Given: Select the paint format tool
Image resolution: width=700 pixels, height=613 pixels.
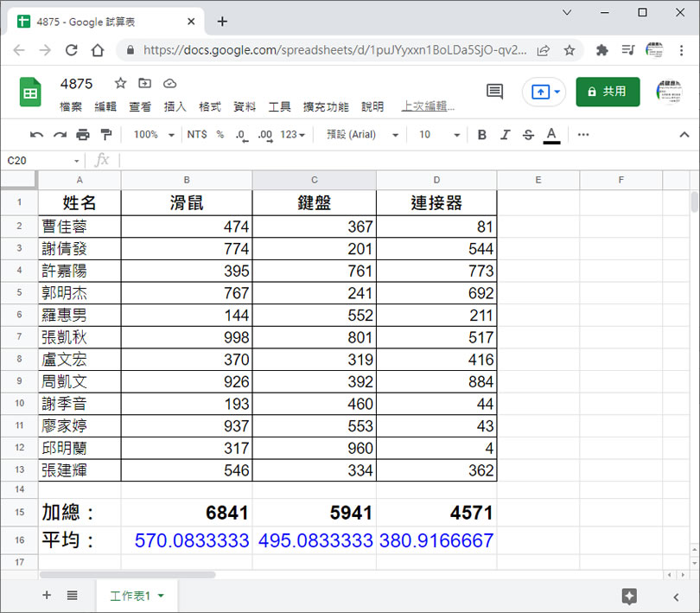Looking at the screenshot, I should pos(106,135).
